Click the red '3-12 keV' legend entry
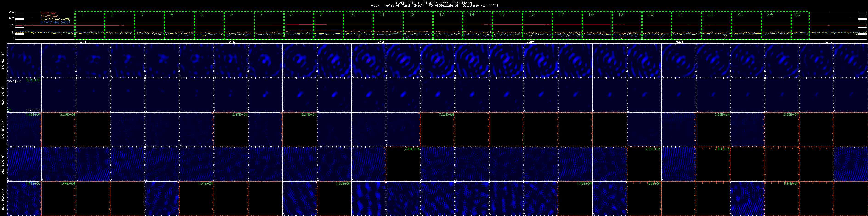This screenshot has width=868, height=216. pos(48,13)
